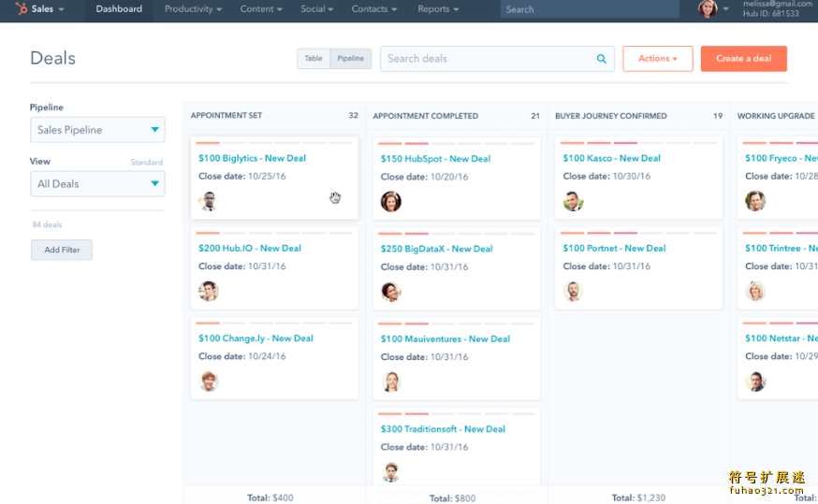Open the Social menu
The image size is (818, 504).
(316, 8)
